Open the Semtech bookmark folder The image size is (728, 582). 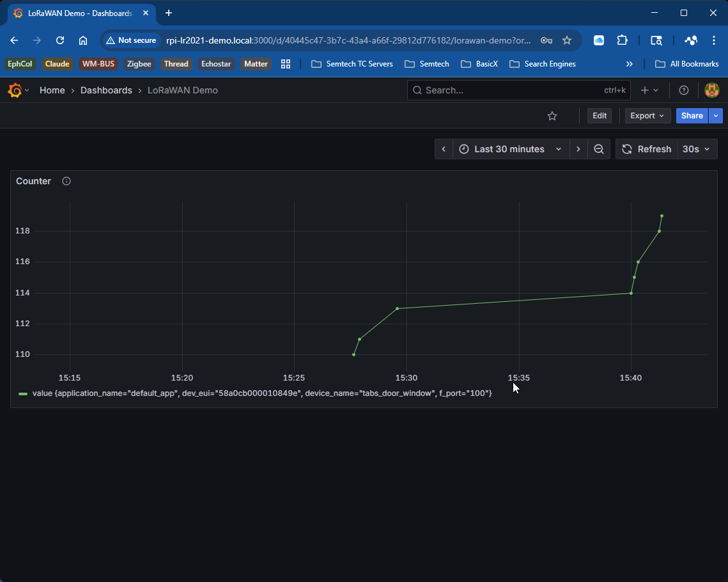(427, 64)
